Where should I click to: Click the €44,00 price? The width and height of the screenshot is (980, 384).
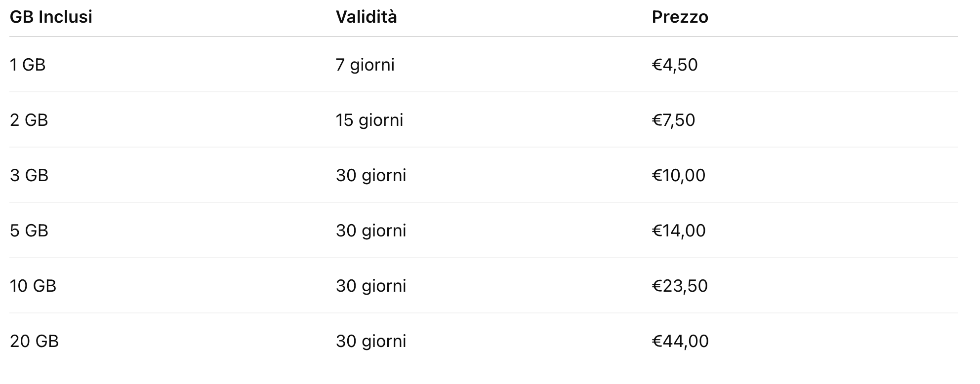[x=680, y=341]
